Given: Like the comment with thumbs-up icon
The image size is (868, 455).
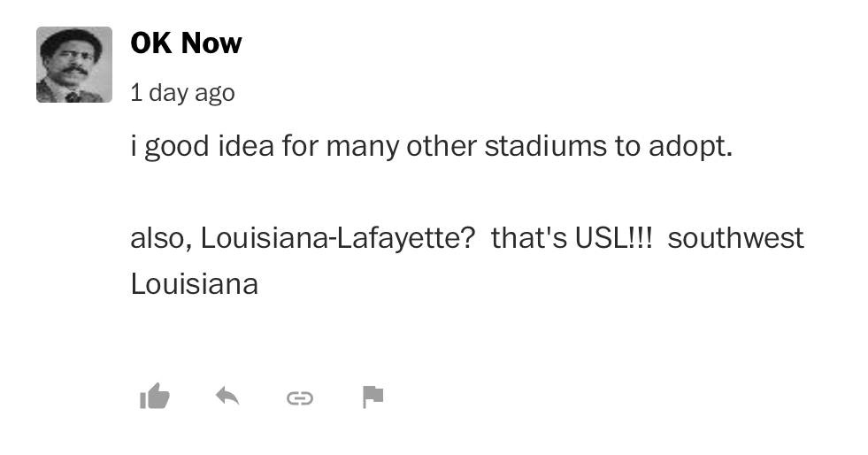Looking at the screenshot, I should pyautogui.click(x=155, y=397).
